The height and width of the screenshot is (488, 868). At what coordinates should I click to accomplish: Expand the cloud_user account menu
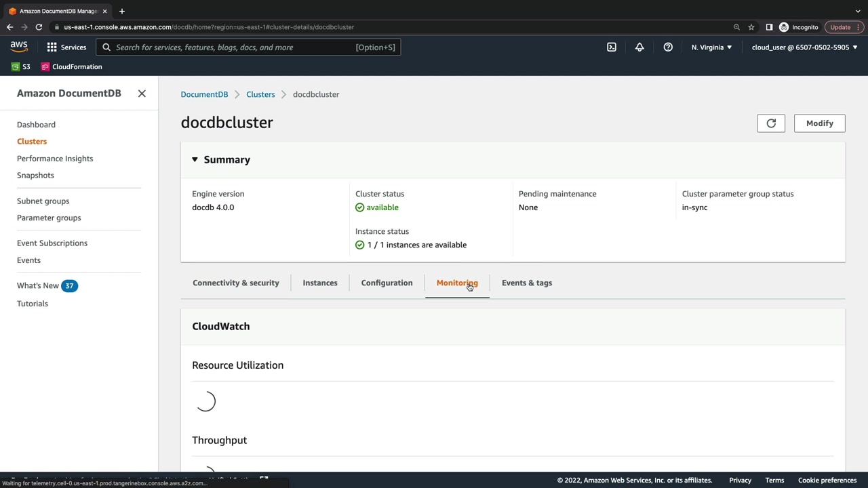804,47
